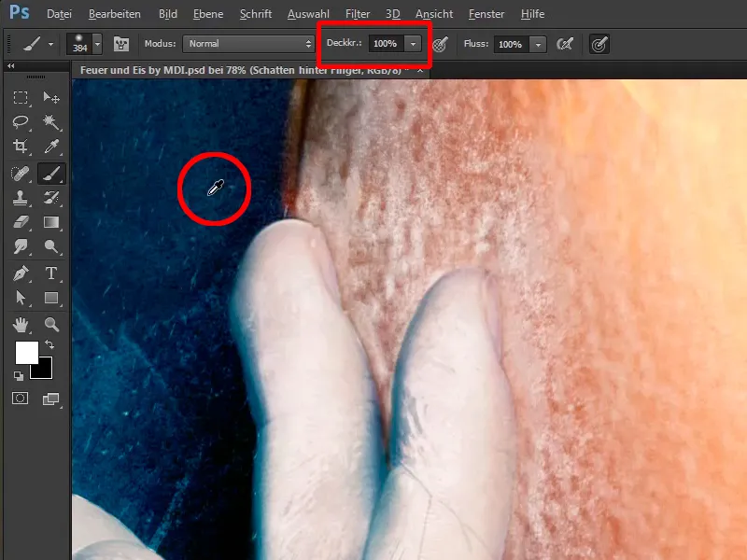Select the Crop tool
This screenshot has width=747, height=560.
coord(20,147)
